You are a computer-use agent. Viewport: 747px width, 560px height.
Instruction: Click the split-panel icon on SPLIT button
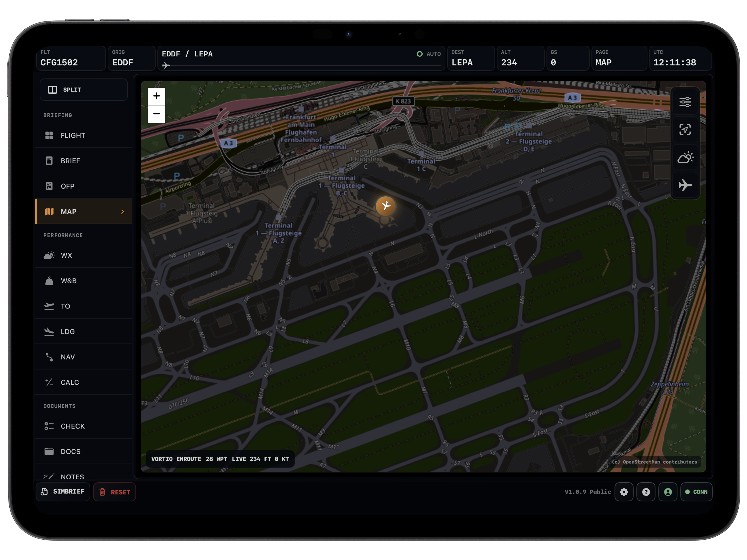click(x=52, y=90)
